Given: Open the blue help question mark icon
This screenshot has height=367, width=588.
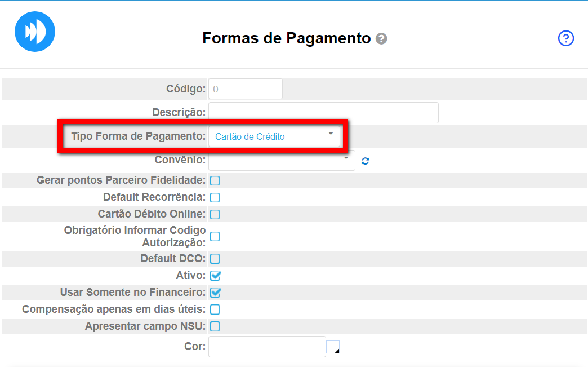Looking at the screenshot, I should 565,38.
